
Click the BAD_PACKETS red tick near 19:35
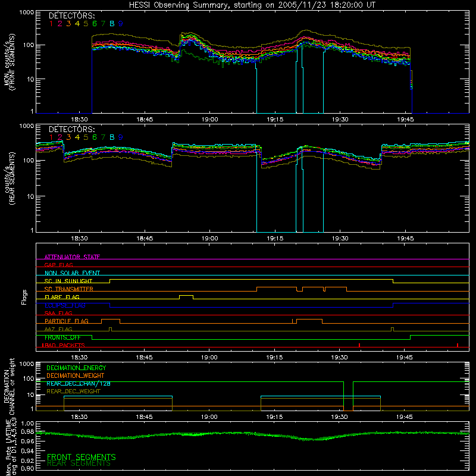tap(359, 345)
